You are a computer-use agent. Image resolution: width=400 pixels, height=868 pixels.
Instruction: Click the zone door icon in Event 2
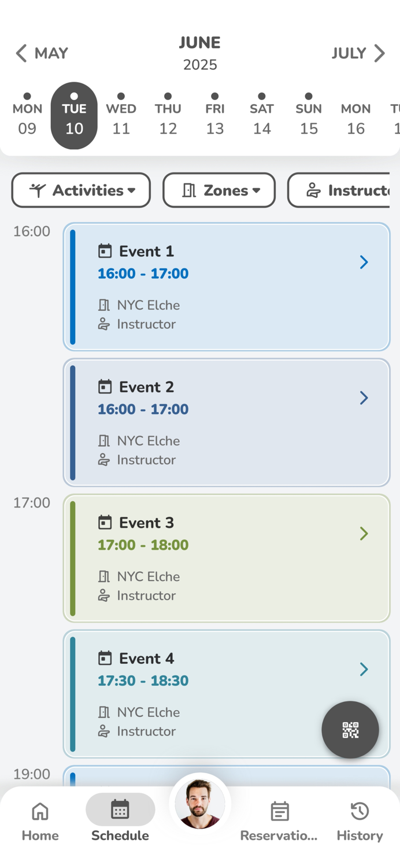[104, 441]
